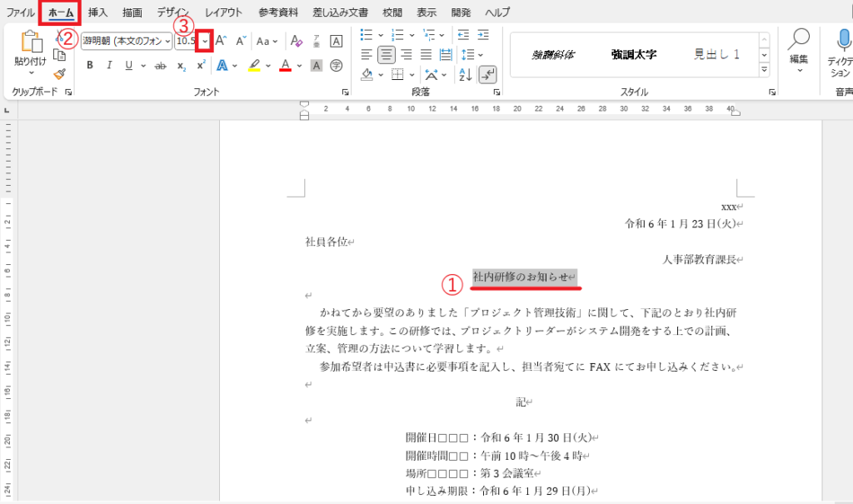This screenshot has height=504, width=853.
Task: Open the 編集 (Editing) search menu
Action: 799,50
